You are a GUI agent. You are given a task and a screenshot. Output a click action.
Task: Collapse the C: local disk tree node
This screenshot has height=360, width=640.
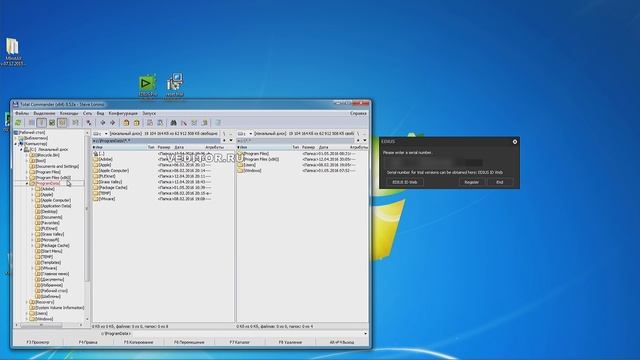click(x=22, y=150)
